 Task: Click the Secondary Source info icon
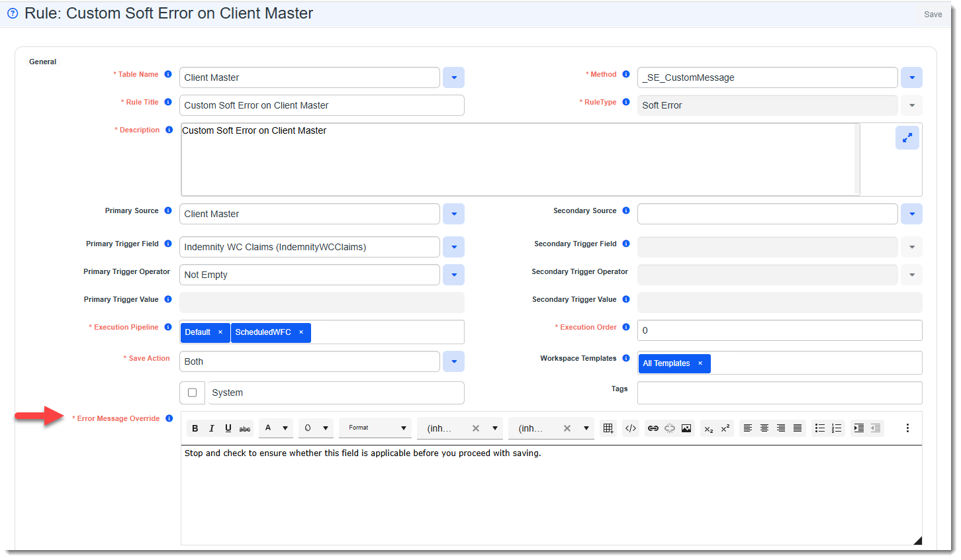[x=626, y=210]
